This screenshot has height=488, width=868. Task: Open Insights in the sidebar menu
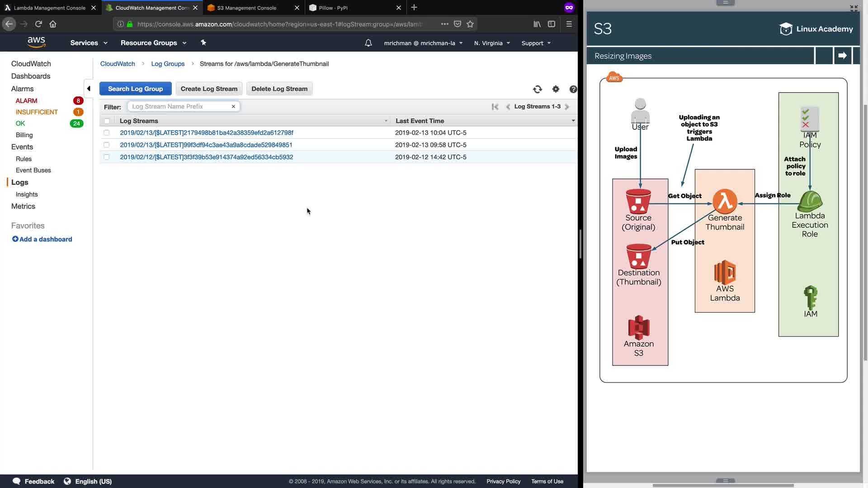tap(27, 194)
